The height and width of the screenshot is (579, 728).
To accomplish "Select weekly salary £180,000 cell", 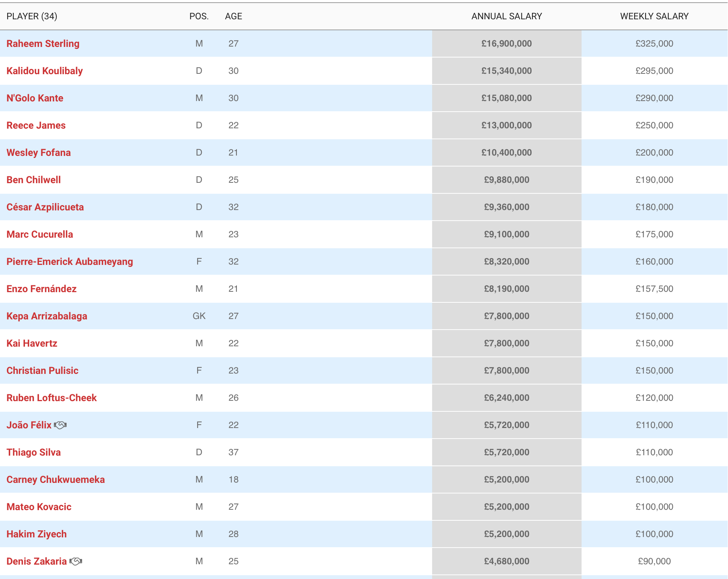I will 654,207.
